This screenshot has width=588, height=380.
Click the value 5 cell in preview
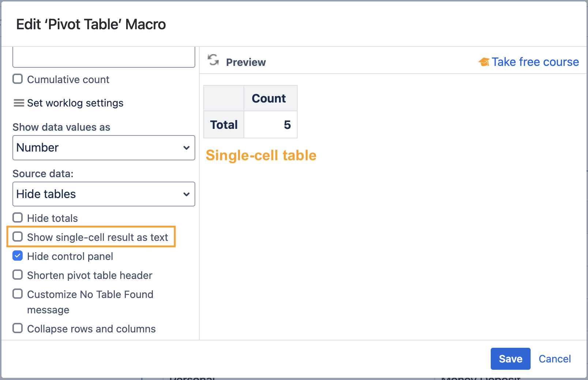(271, 125)
